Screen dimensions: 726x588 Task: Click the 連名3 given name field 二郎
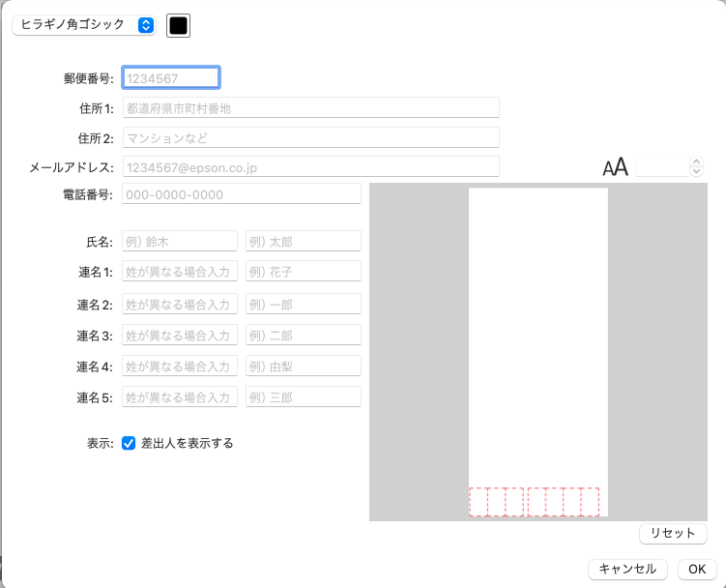[304, 335]
